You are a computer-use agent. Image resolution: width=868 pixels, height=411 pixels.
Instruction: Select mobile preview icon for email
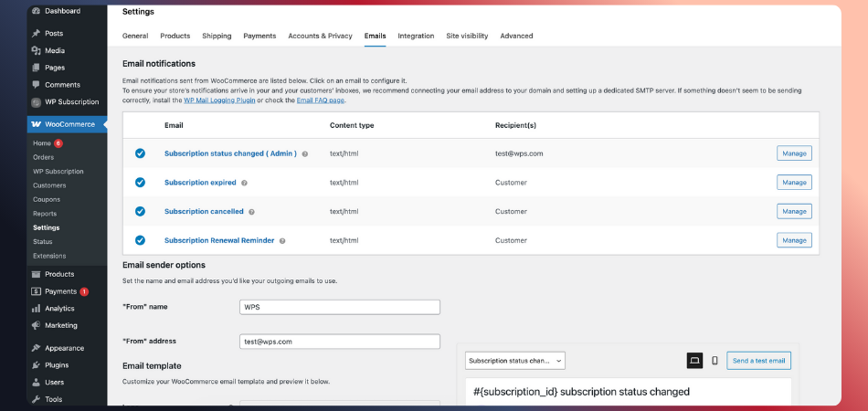pyautogui.click(x=715, y=361)
